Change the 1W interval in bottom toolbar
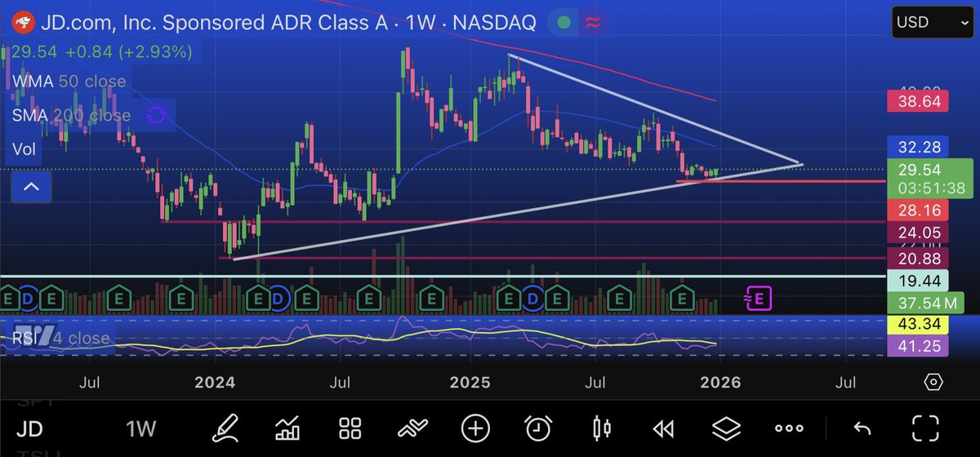The width and height of the screenshot is (980, 457). coord(141,428)
